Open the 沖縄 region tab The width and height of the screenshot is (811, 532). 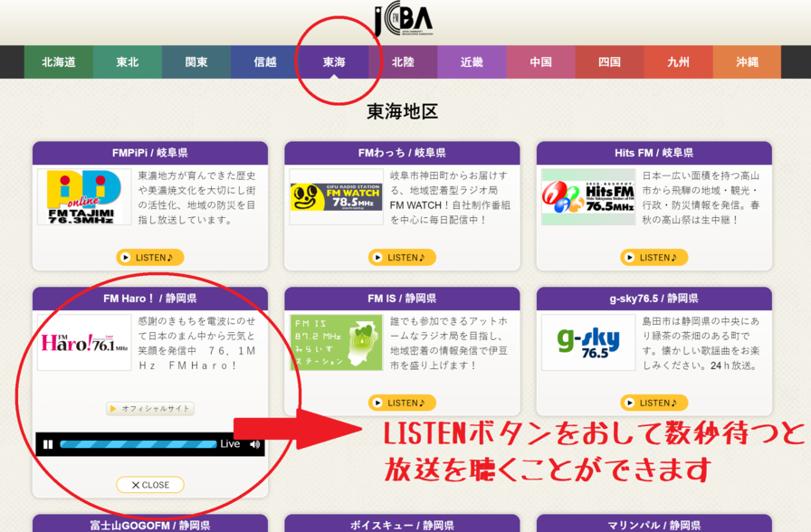(747, 62)
